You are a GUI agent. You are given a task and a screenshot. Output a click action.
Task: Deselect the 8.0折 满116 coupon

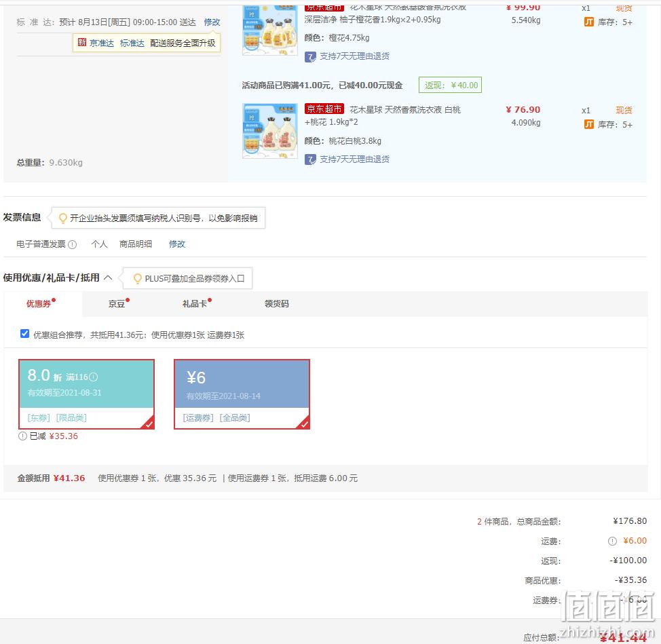pos(86,394)
